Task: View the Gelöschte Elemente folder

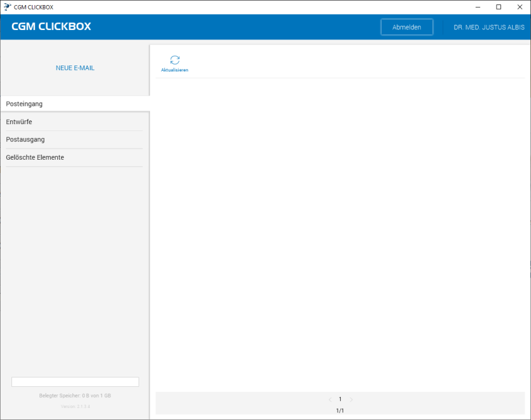Action: 74,157
